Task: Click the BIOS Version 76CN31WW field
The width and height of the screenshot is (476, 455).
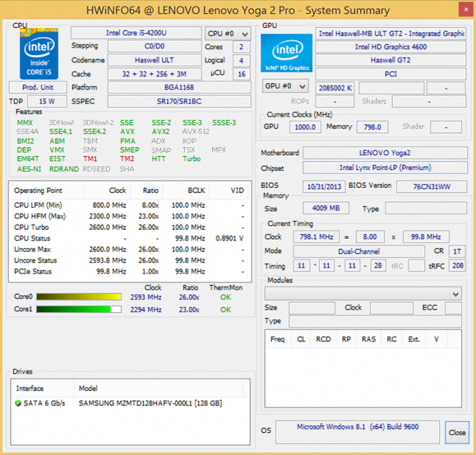Action: coord(431,186)
